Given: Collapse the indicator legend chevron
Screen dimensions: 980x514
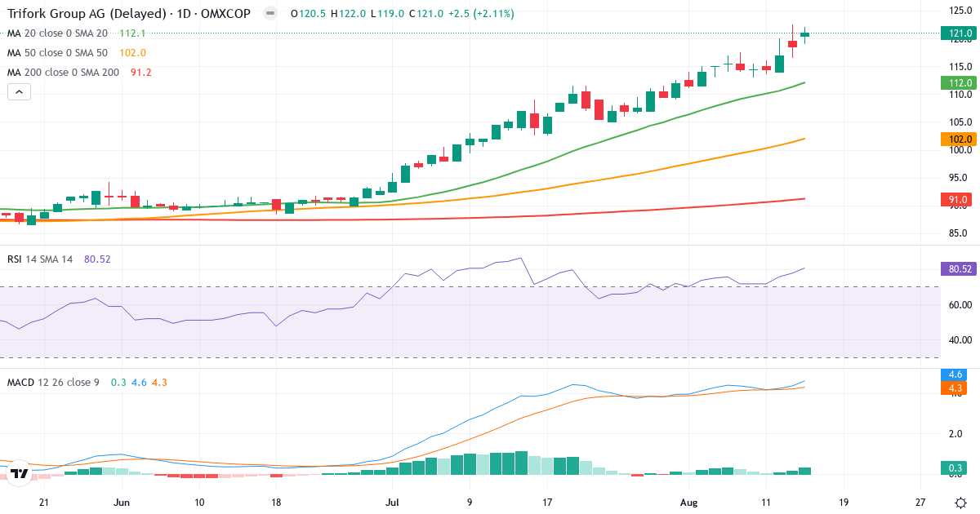Looking at the screenshot, I should click(20, 92).
